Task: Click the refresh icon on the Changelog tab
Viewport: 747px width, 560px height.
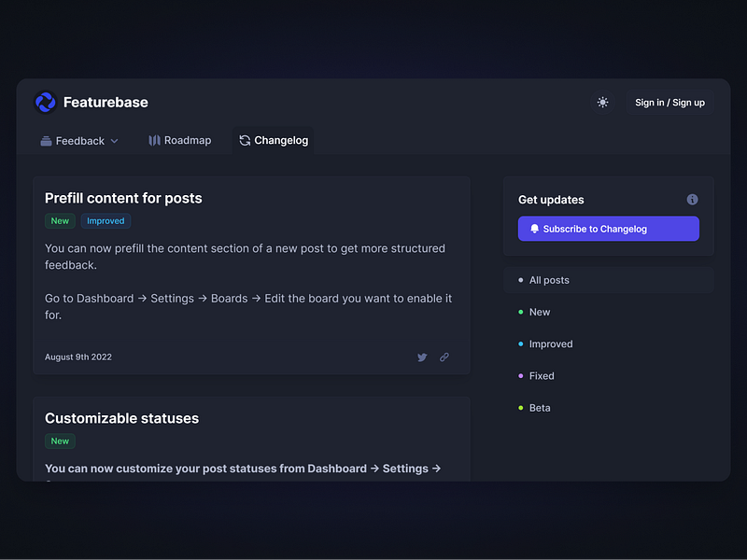Action: click(x=244, y=140)
